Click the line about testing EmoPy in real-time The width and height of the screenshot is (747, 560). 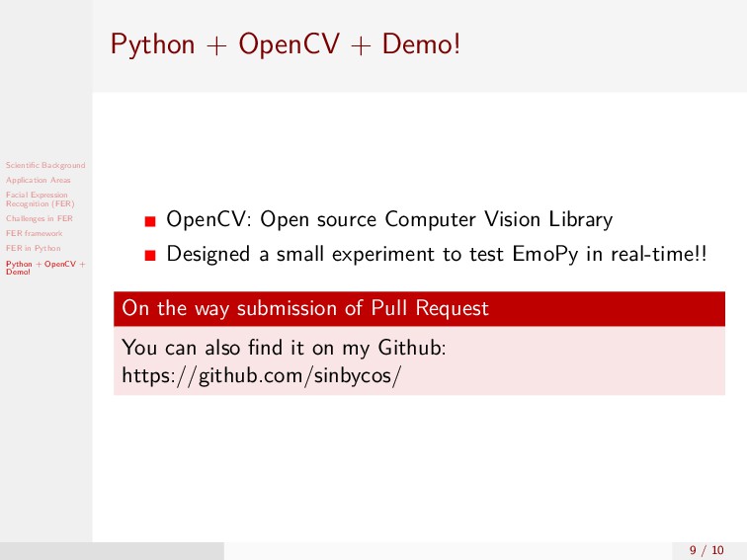437,254
